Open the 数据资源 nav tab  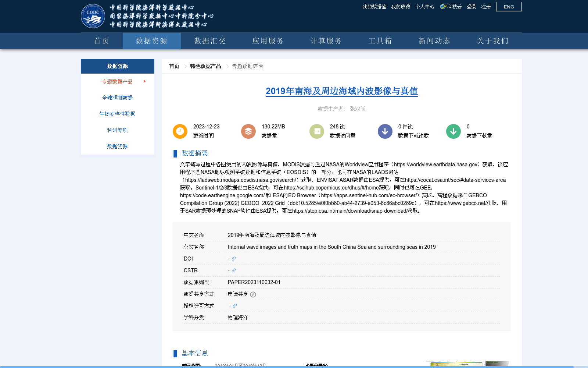152,41
